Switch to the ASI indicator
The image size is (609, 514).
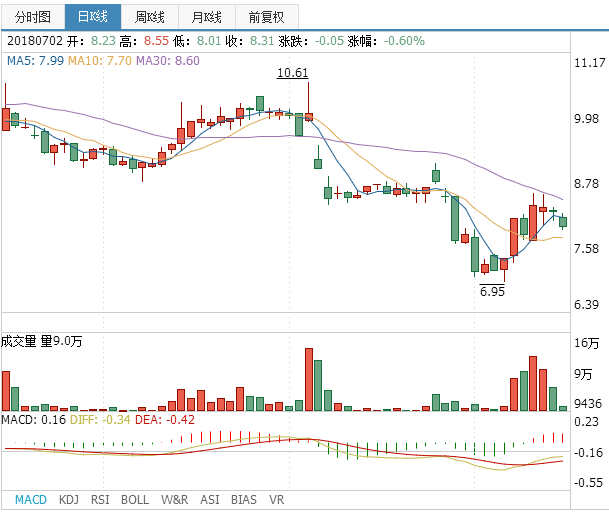coord(210,500)
